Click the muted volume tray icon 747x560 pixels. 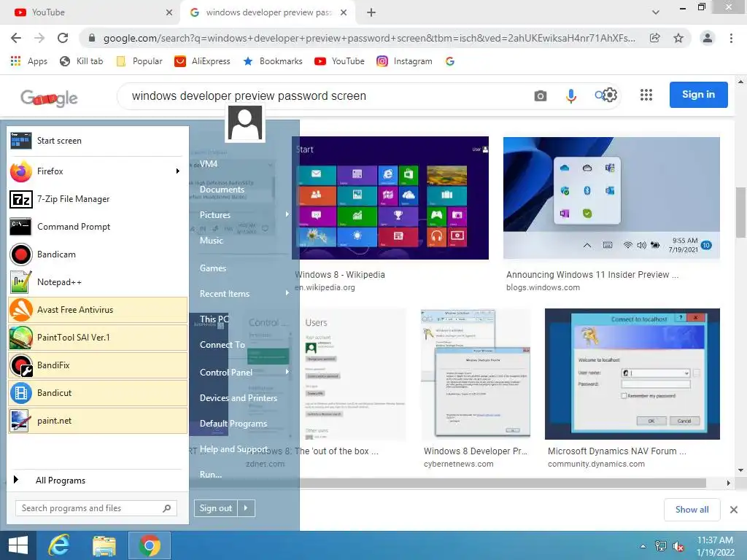678,547
